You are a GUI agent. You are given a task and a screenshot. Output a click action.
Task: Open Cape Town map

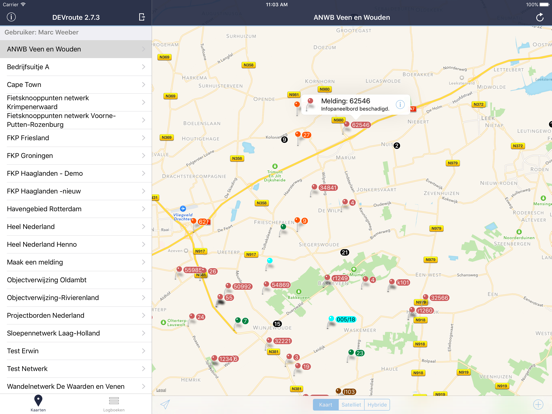tap(76, 84)
